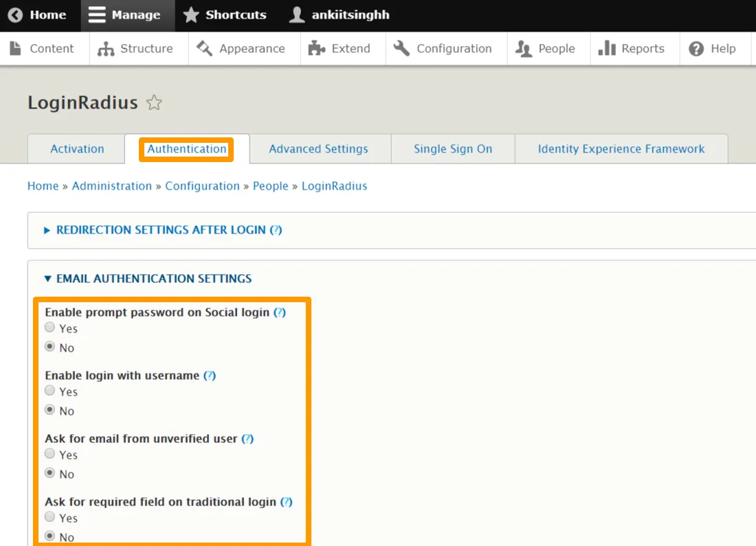Click the Configuration wrench icon
The height and width of the screenshot is (546, 756).
(x=401, y=49)
